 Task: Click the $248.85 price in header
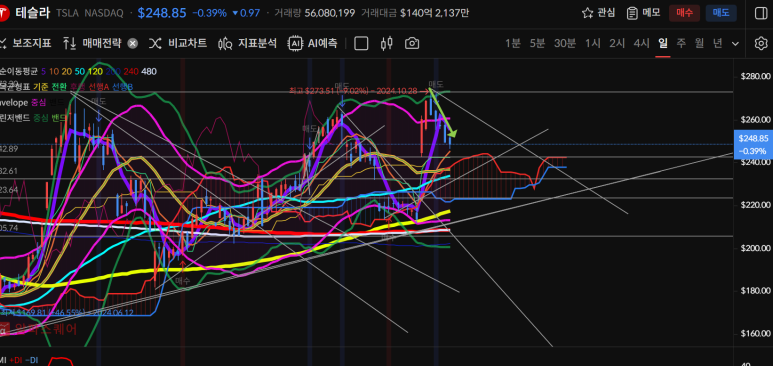[162, 13]
